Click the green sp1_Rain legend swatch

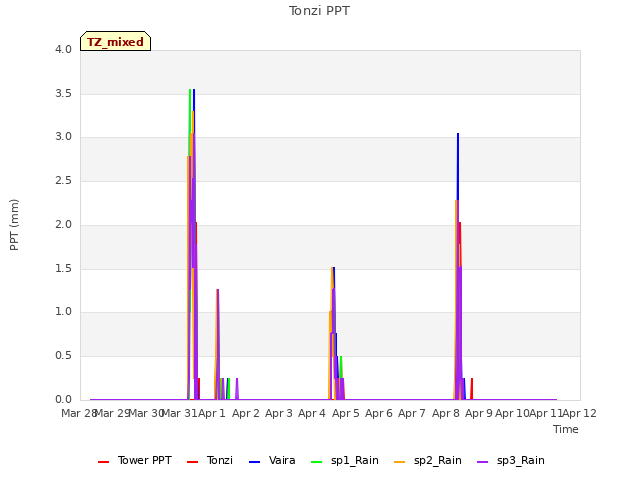coord(317,462)
